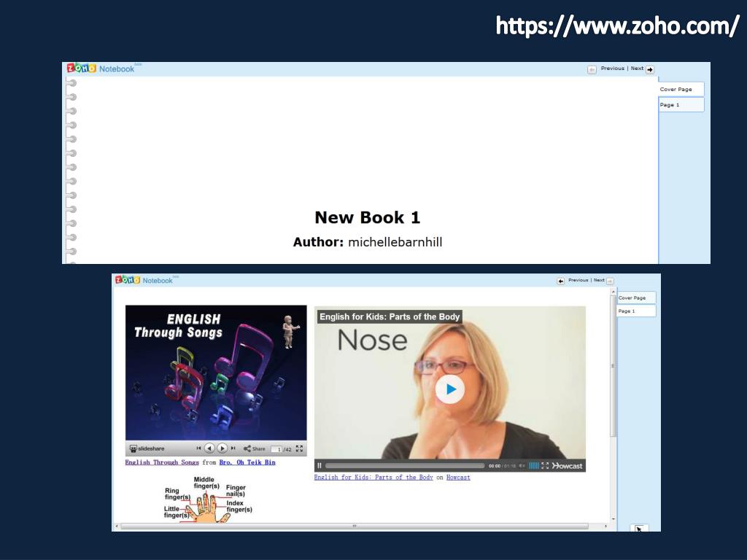Screen dimensions: 747x560
Task: Click the New Book 1 title
Action: click(x=368, y=217)
